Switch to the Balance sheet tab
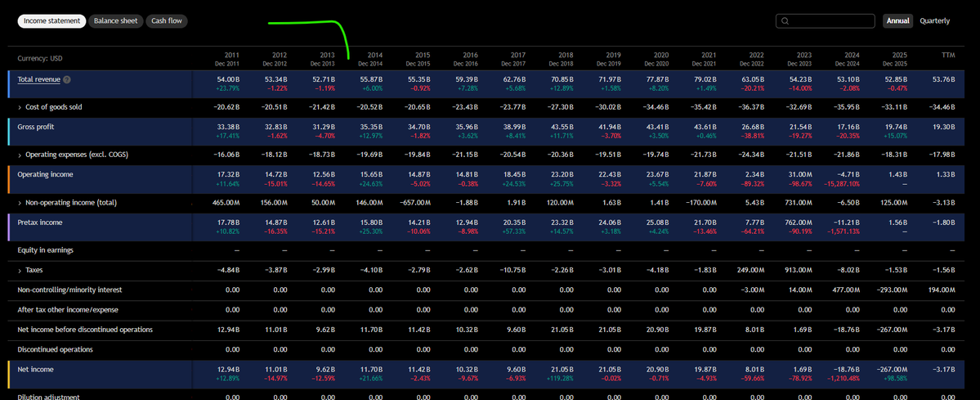The height and width of the screenshot is (400, 980). tap(116, 20)
